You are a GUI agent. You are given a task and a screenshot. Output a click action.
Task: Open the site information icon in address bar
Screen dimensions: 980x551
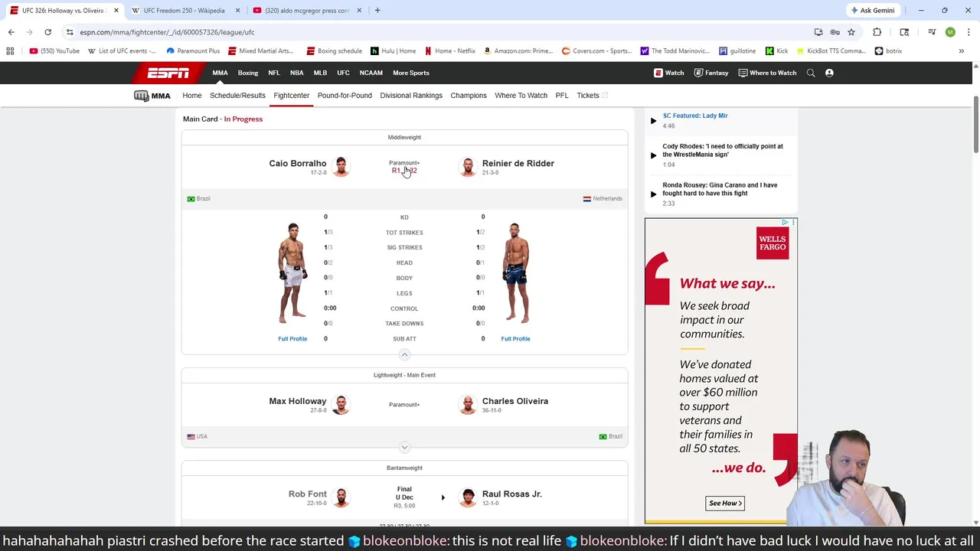click(x=70, y=32)
